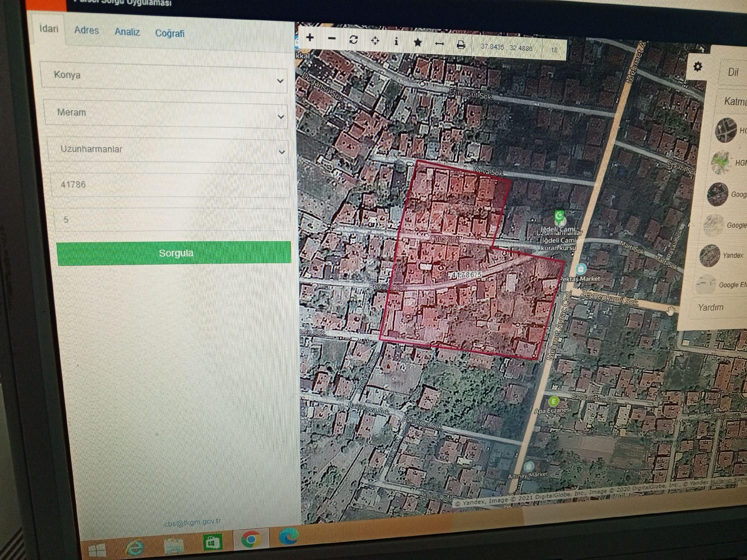Viewport: 747px width, 560px height.
Task: Click the print map icon
Action: [461, 45]
